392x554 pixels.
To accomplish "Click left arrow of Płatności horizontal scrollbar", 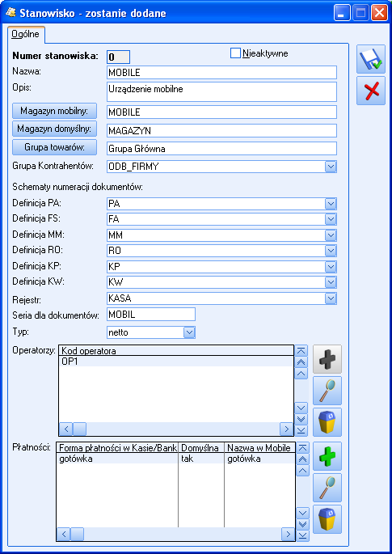I will click(x=64, y=534).
